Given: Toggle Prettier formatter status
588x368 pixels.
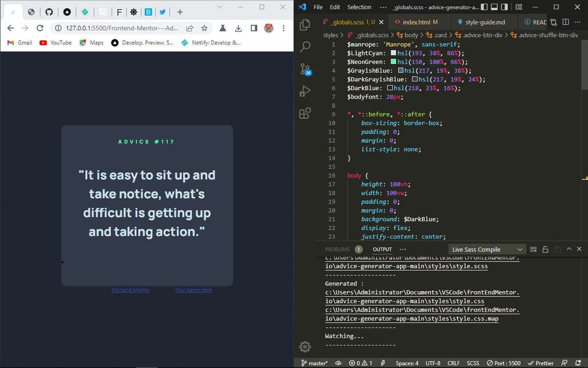Looking at the screenshot, I should [540, 363].
